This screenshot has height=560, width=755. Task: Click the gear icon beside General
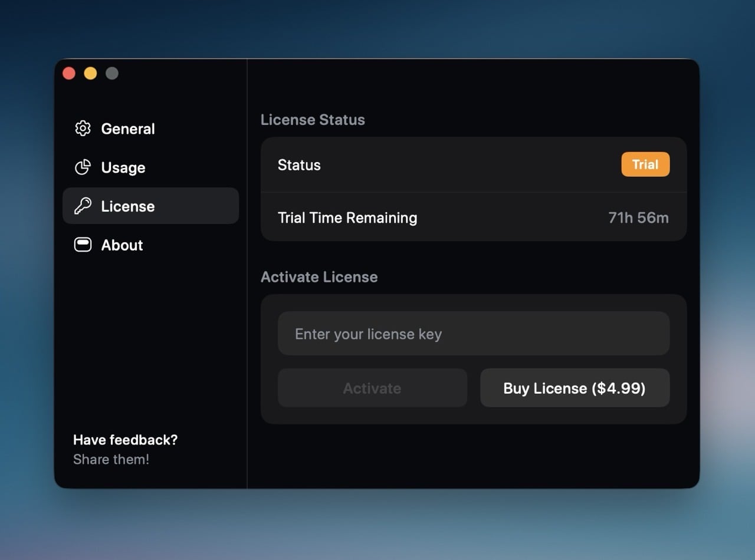(x=83, y=129)
